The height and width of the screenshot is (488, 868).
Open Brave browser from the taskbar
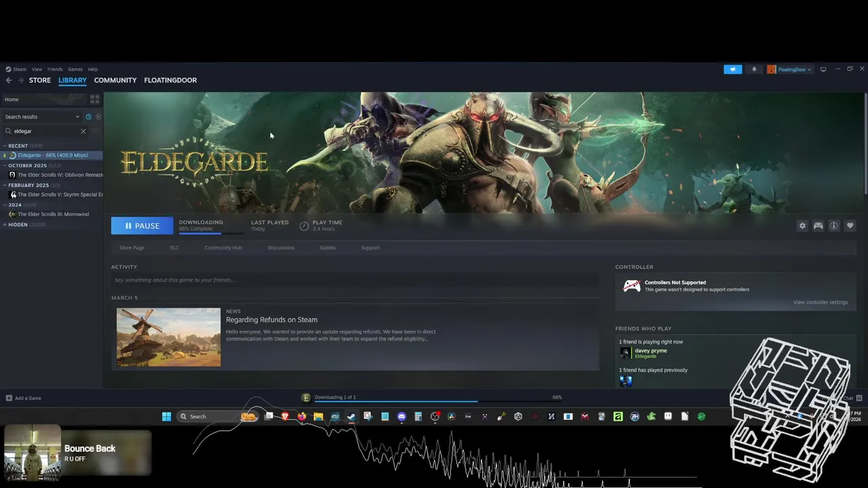[285, 416]
